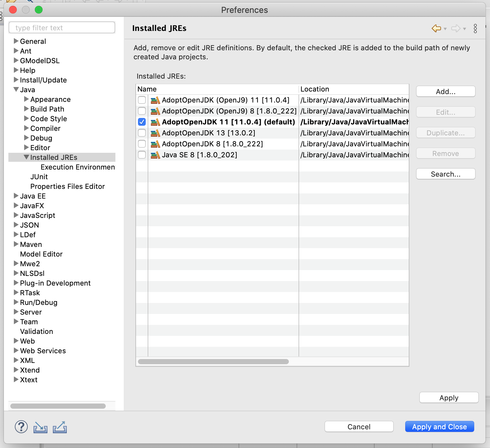Select the JUnit preferences page
The image size is (490, 448).
[x=39, y=177]
